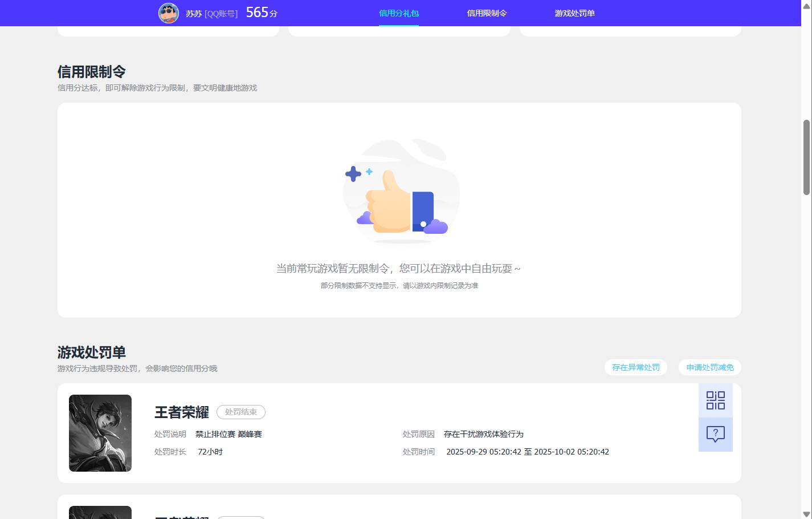Open the 王者荣耀 game title text
This screenshot has height=519, width=812.
click(181, 412)
